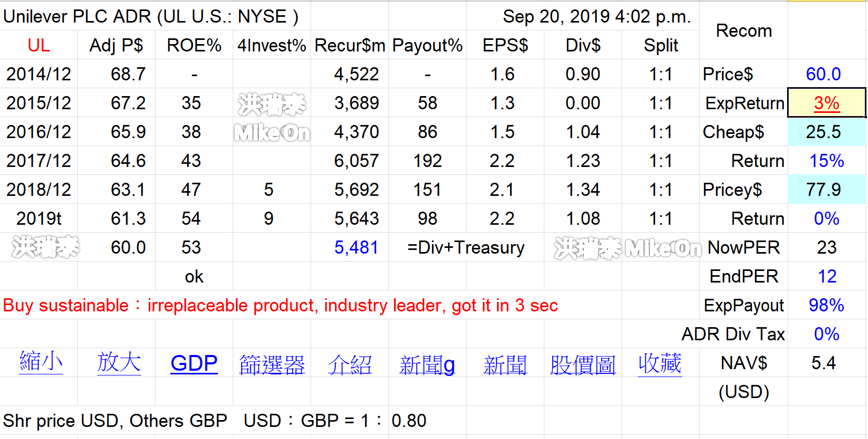Click the Payout% column header

[x=427, y=45]
